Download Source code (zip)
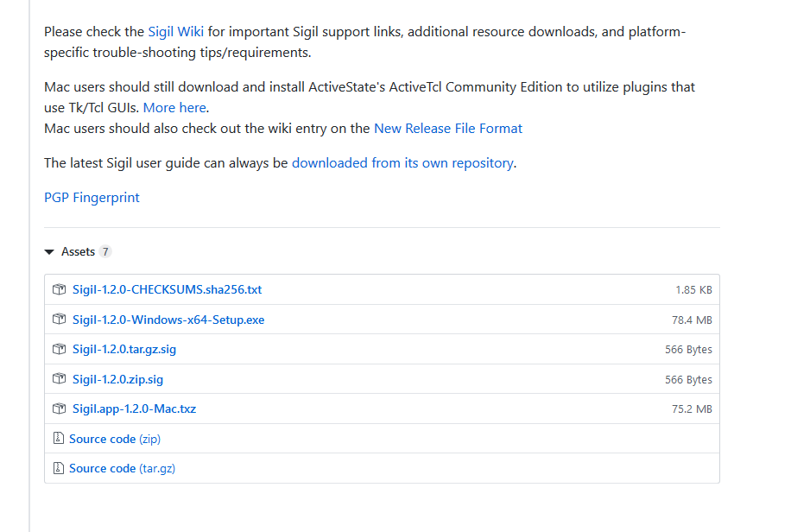Viewport: 810px width, 532px height. click(x=115, y=439)
